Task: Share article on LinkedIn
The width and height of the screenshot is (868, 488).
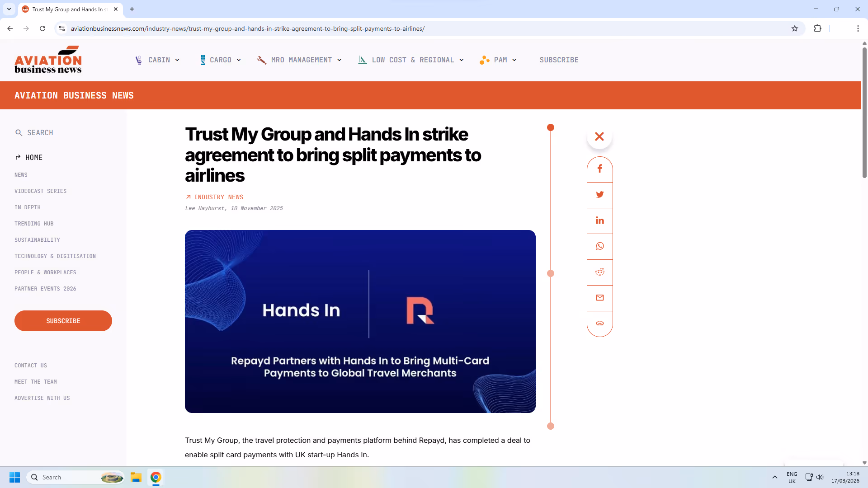Action: [599, 221]
